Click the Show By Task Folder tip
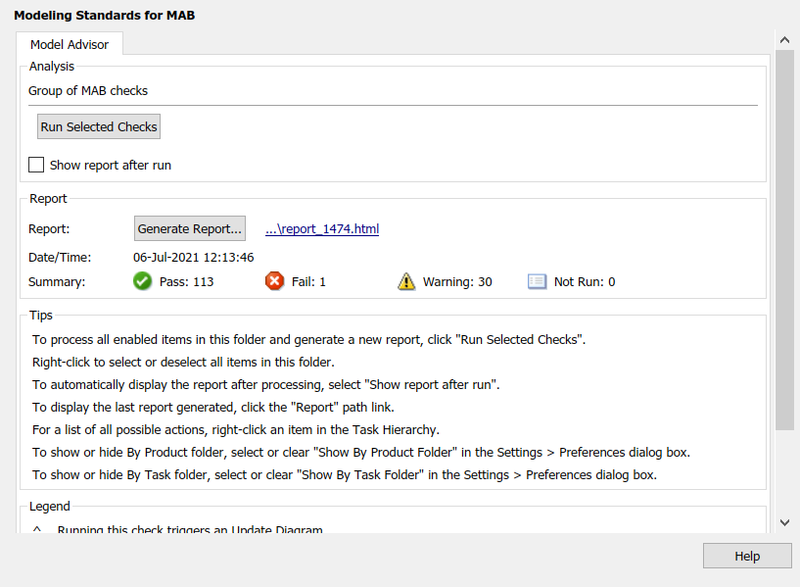 [344, 475]
